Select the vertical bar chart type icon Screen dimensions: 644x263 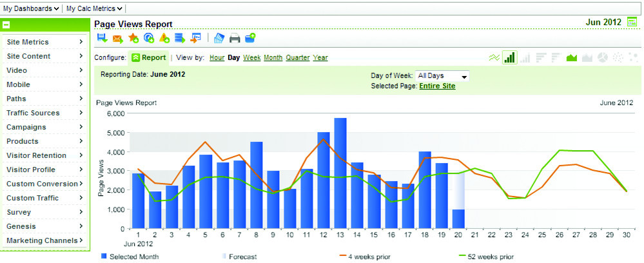[x=510, y=57]
